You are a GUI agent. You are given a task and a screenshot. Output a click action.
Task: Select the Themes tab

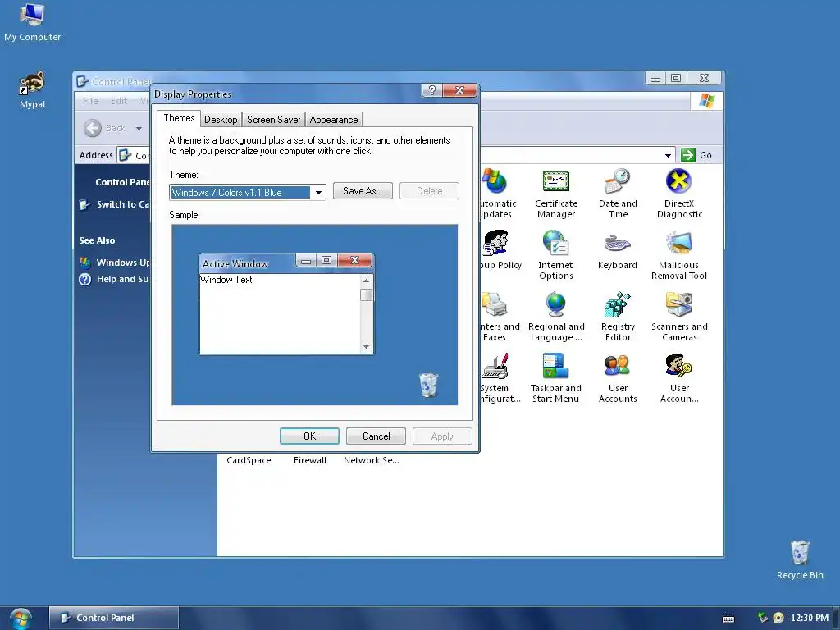point(179,118)
